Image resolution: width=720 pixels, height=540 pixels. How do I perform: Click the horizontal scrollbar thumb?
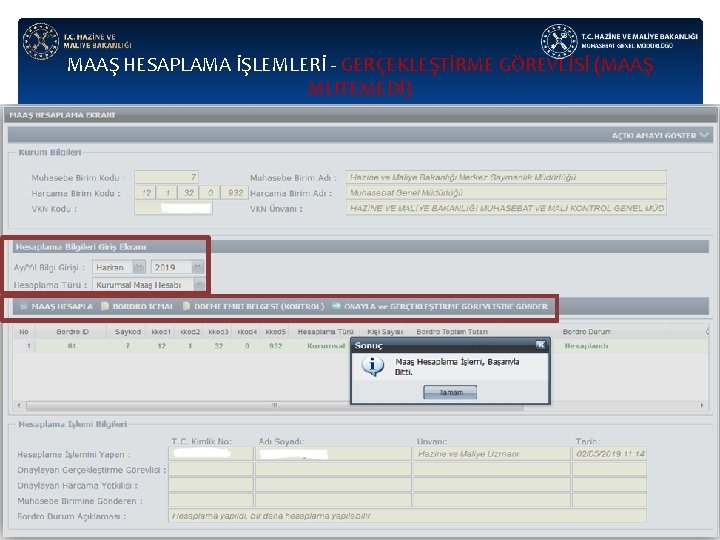(x=275, y=405)
